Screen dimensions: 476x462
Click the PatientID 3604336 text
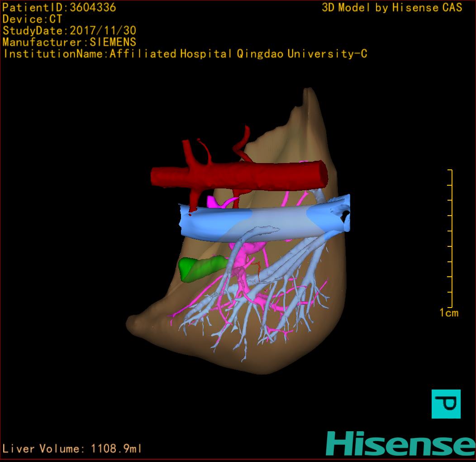(x=59, y=8)
